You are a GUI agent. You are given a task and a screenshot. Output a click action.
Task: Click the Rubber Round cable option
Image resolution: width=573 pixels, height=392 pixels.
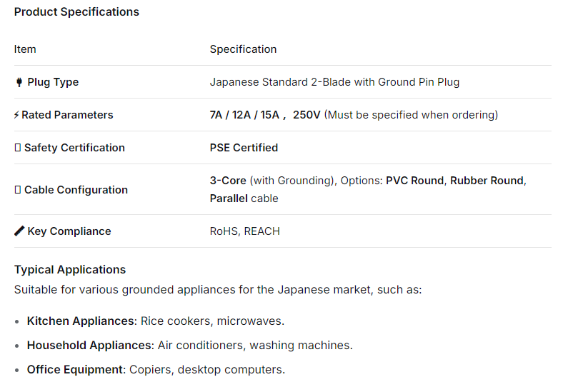point(487,181)
